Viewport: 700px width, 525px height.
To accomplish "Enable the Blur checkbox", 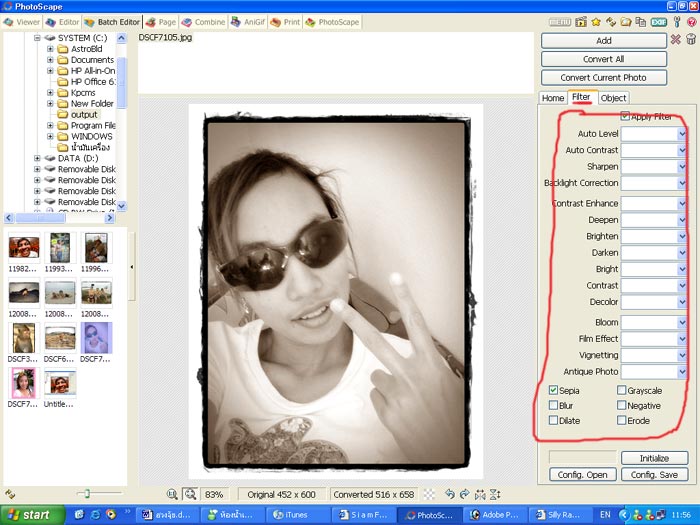I will [553, 405].
